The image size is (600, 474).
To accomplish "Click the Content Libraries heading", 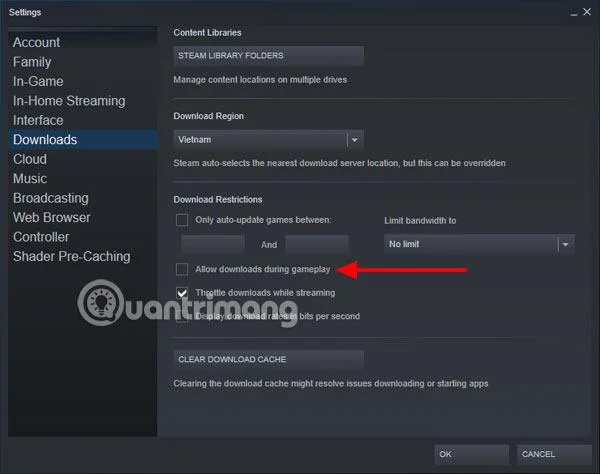I will tap(207, 33).
